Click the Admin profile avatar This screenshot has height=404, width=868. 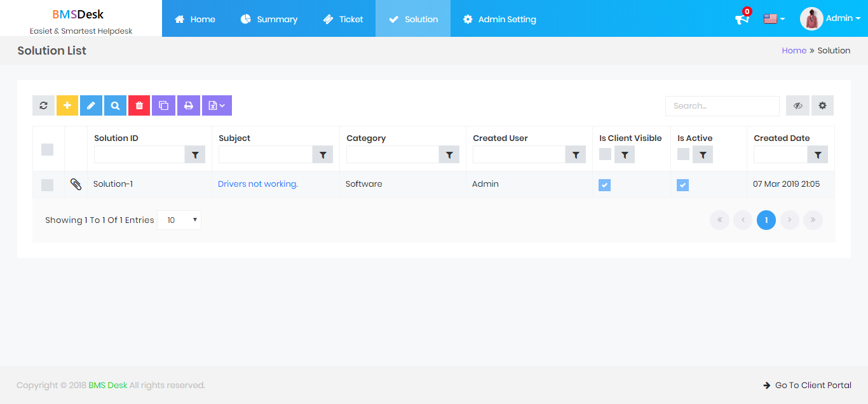click(811, 19)
